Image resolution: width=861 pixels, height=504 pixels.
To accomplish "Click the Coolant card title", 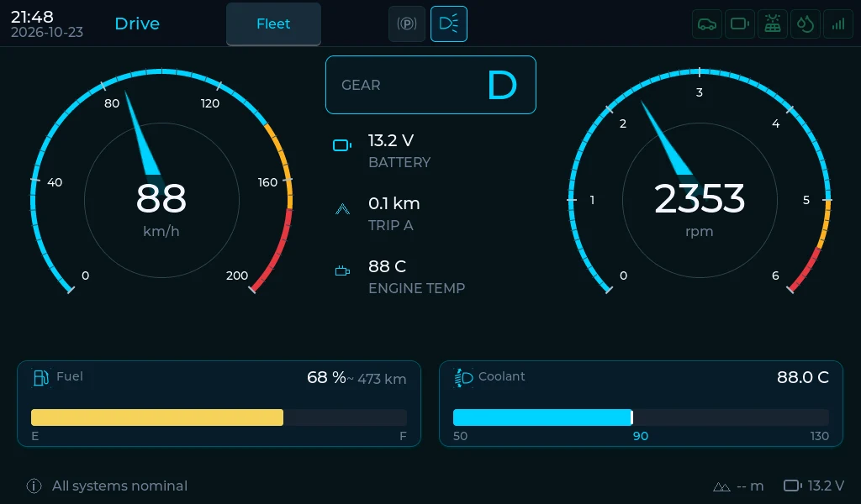I will tap(502, 376).
